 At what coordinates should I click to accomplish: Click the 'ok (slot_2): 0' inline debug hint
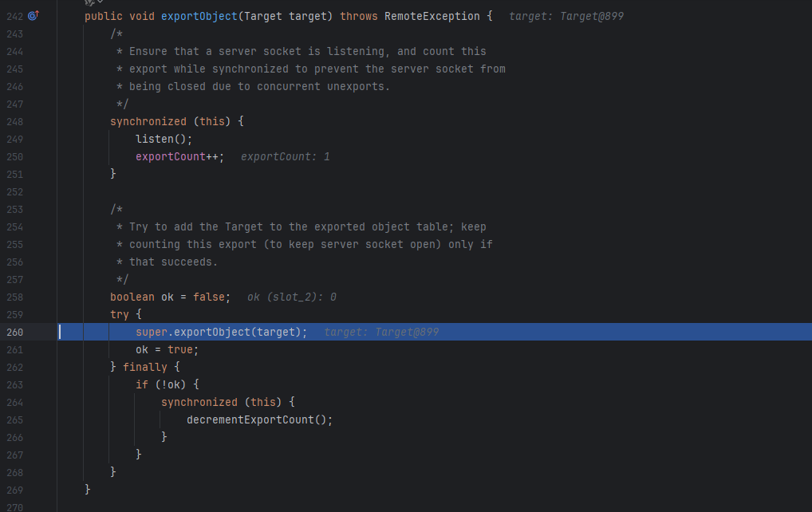coord(292,297)
